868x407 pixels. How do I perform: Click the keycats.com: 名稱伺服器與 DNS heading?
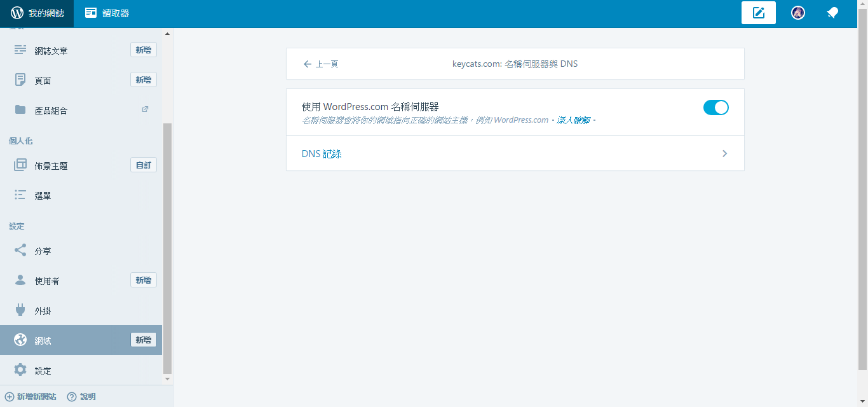(515, 64)
